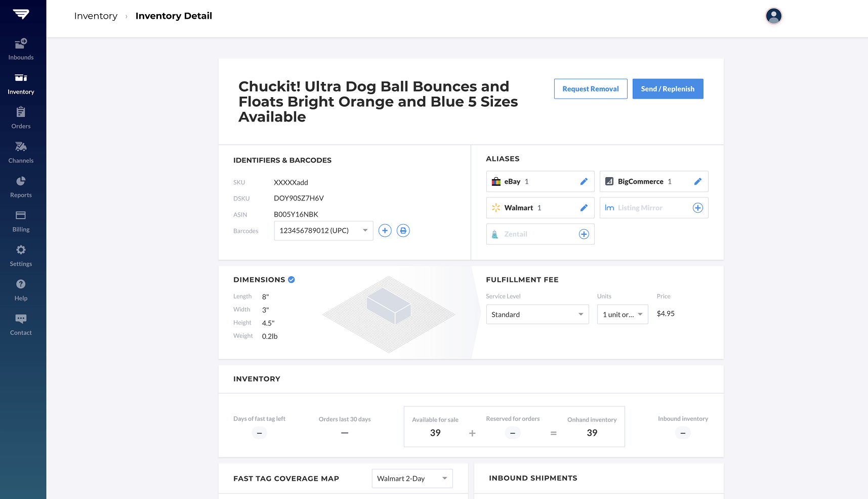868x499 pixels.
Task: Click the Length value 8"
Action: click(266, 297)
